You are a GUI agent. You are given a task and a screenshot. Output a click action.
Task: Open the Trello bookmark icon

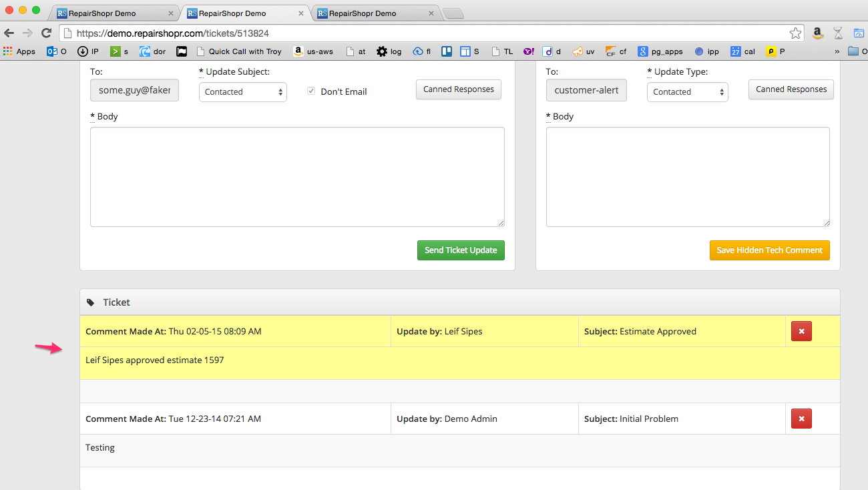pos(447,51)
